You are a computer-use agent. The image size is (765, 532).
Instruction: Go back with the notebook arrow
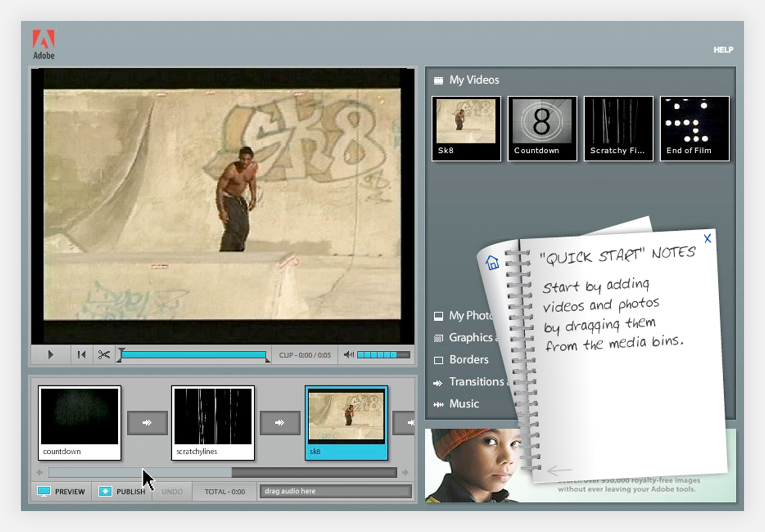tap(559, 470)
